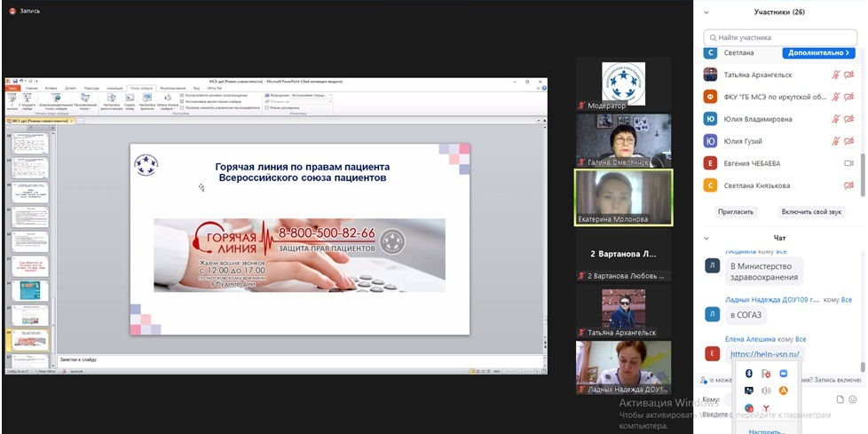868x434 pixels.
Task: Click Zoom icon in system tray popup
Action: coord(784,373)
